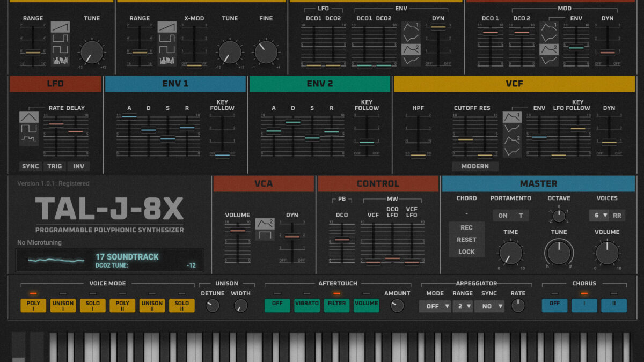This screenshot has height=362, width=644.
Task: Choose the LFO random stepped waveform
Action: (x=28, y=139)
